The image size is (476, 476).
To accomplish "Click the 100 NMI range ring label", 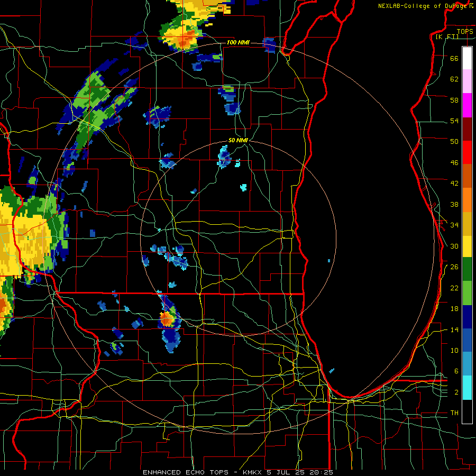I will coord(238,42).
